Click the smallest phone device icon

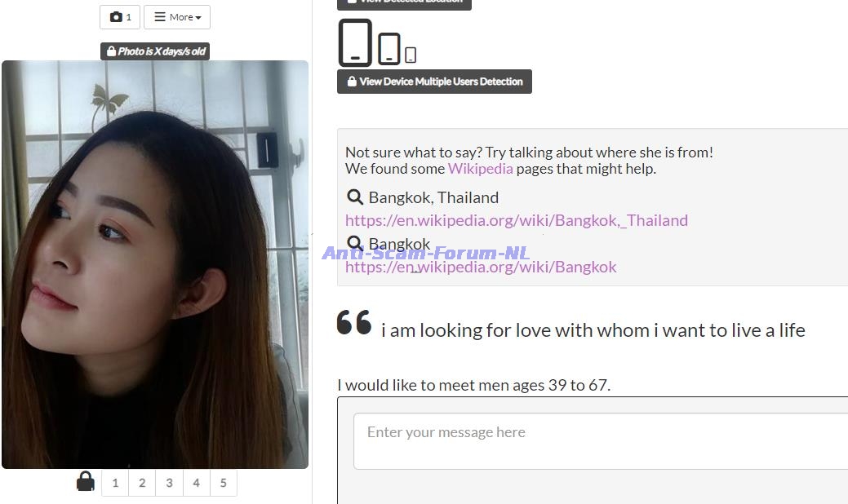(x=411, y=55)
